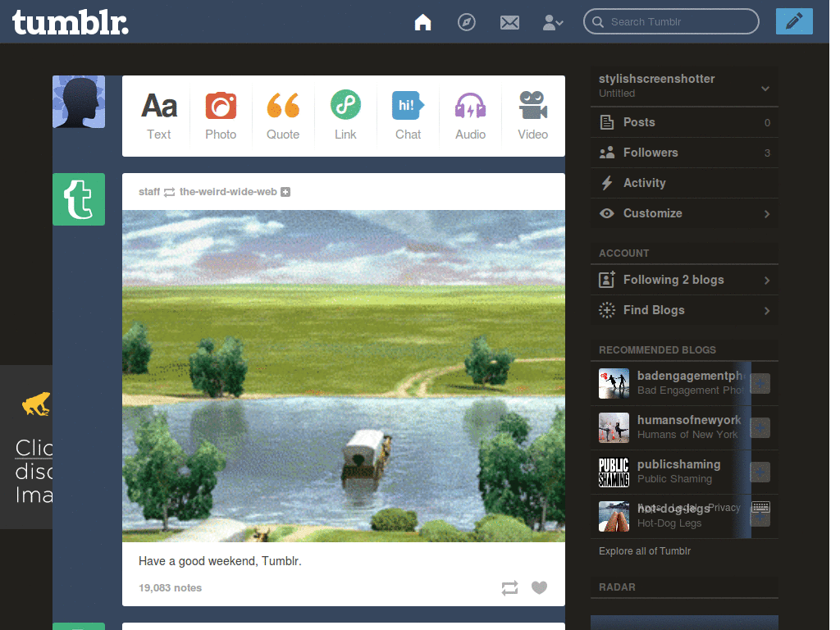Follow badengagementphotos with plus button
The width and height of the screenshot is (840, 630).
(760, 384)
